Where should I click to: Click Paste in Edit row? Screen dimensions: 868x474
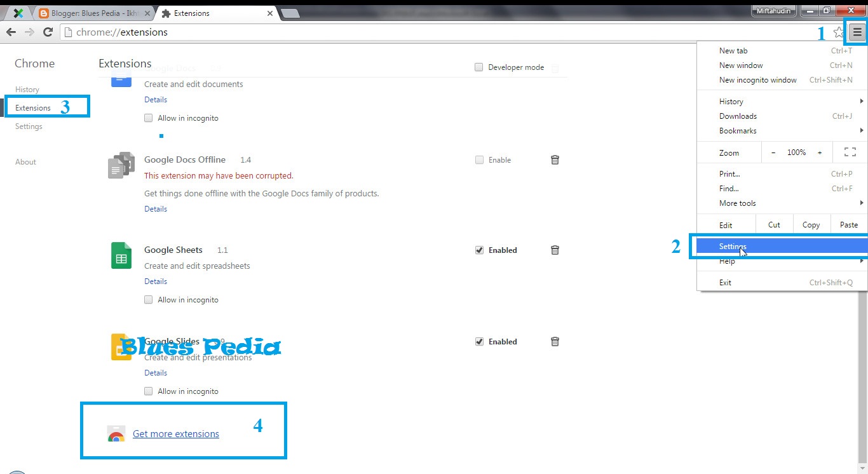pyautogui.click(x=848, y=225)
